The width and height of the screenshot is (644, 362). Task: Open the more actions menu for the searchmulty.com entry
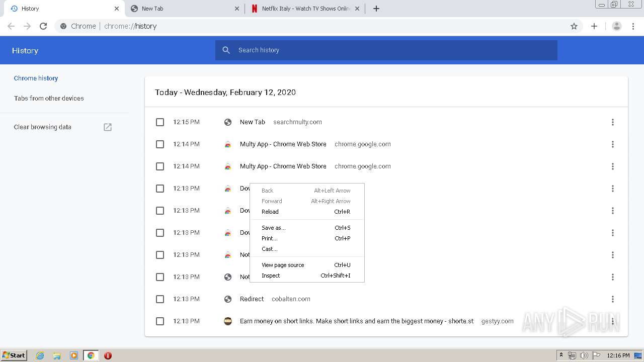pyautogui.click(x=613, y=122)
